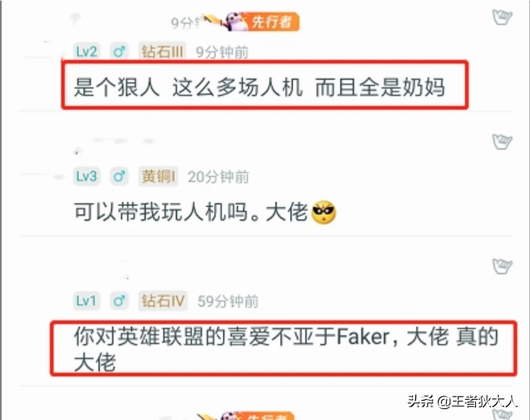
Task: Click the 59分钟前 timestamp
Action: coord(228,301)
